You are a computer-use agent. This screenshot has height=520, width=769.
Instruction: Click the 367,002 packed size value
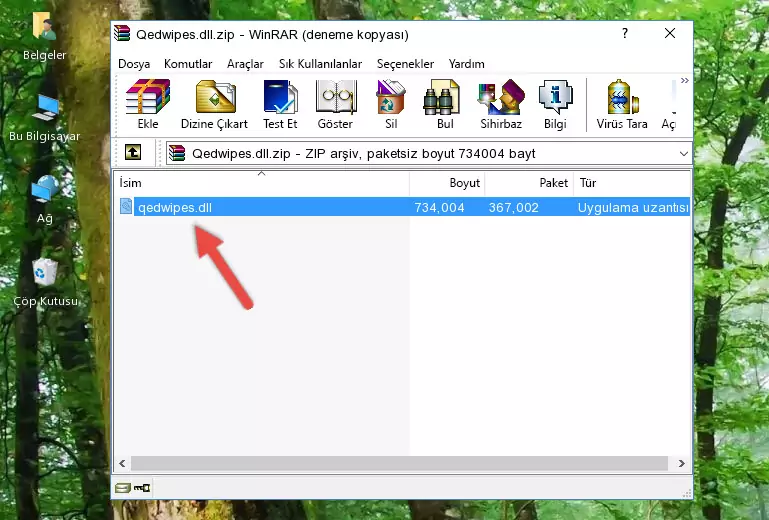point(513,208)
